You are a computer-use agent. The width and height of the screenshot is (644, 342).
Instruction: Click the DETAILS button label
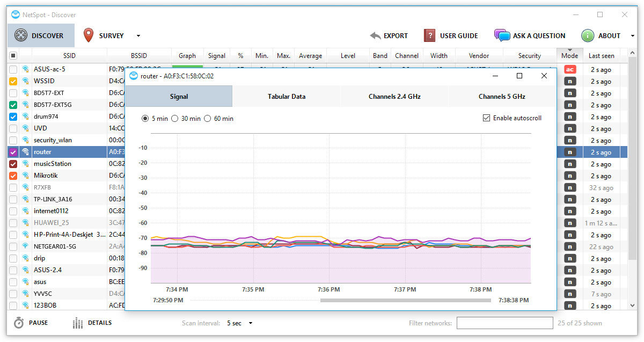click(100, 323)
